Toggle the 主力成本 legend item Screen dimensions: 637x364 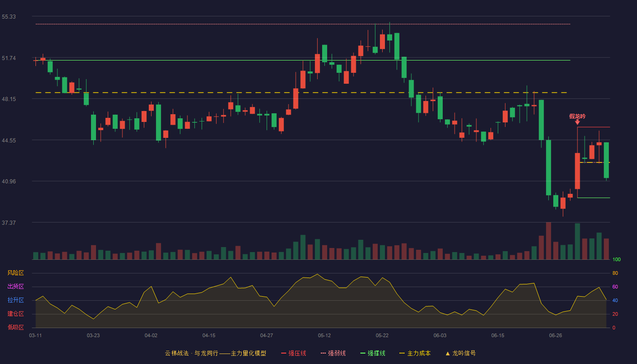[415, 353]
